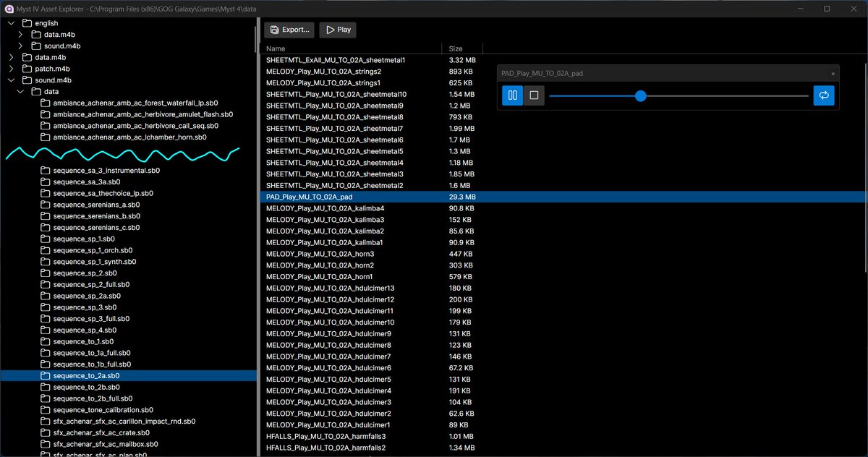868x457 pixels.
Task: Select SHEETMTL_Play_MU_TO_02A_sheetmetal10 file
Action: point(336,94)
